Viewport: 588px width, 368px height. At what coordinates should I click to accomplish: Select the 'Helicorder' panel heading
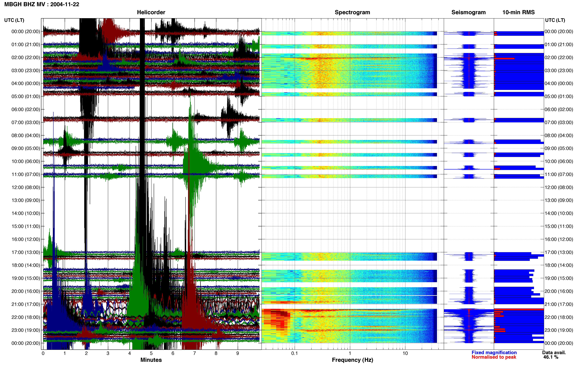click(151, 12)
